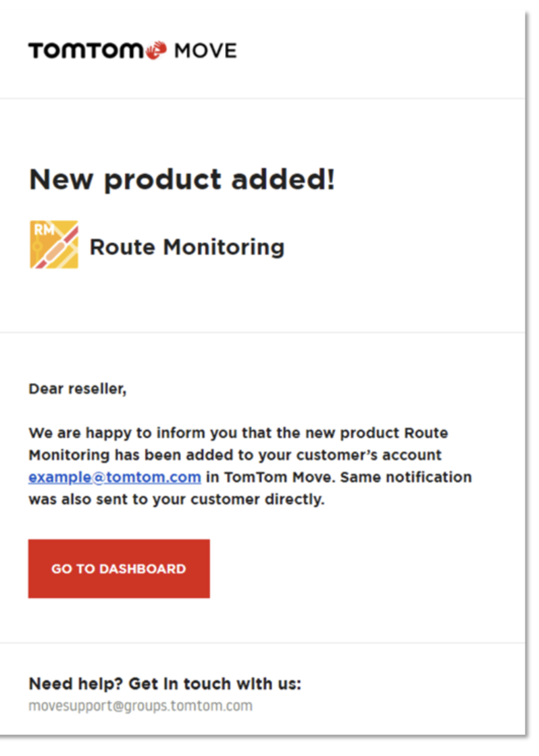Click the word 'added!' in the heading
Screen dimensions: 539x756
point(283,180)
